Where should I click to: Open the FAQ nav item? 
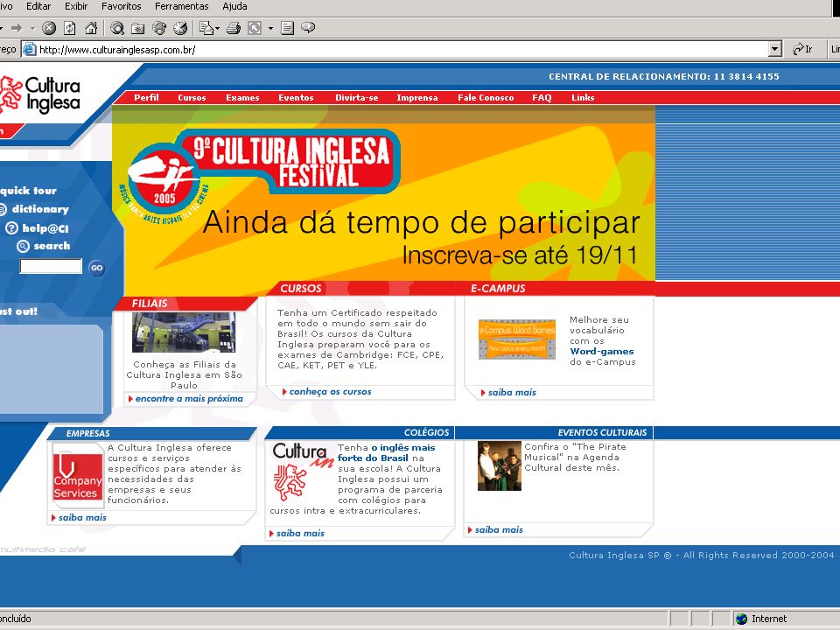click(542, 97)
